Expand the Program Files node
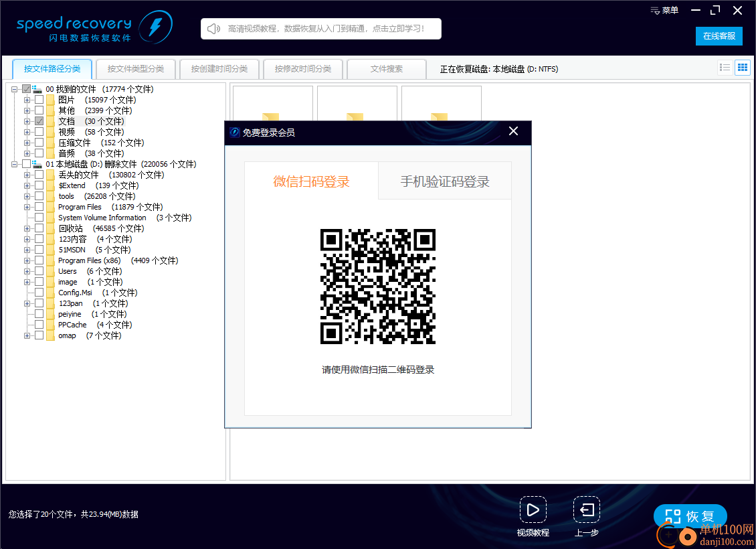The height and width of the screenshot is (549, 756). [x=27, y=207]
